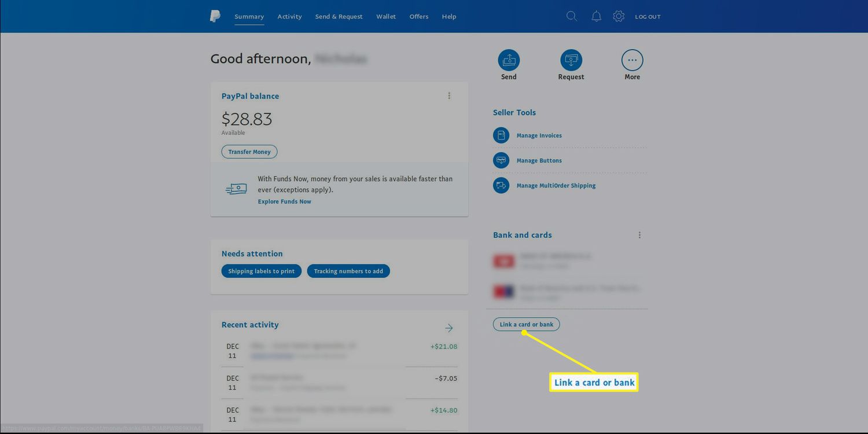Open the Manage MultiOrder Shipping link
The width and height of the screenshot is (868, 434).
pos(556,185)
